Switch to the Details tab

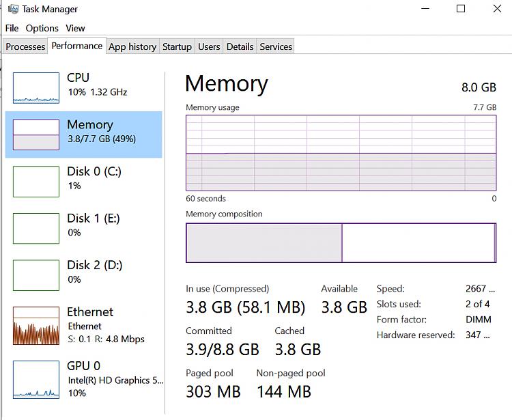[x=240, y=46]
